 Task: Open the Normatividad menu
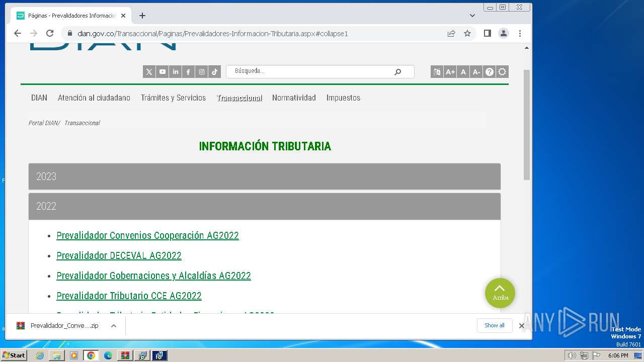tap(294, 98)
